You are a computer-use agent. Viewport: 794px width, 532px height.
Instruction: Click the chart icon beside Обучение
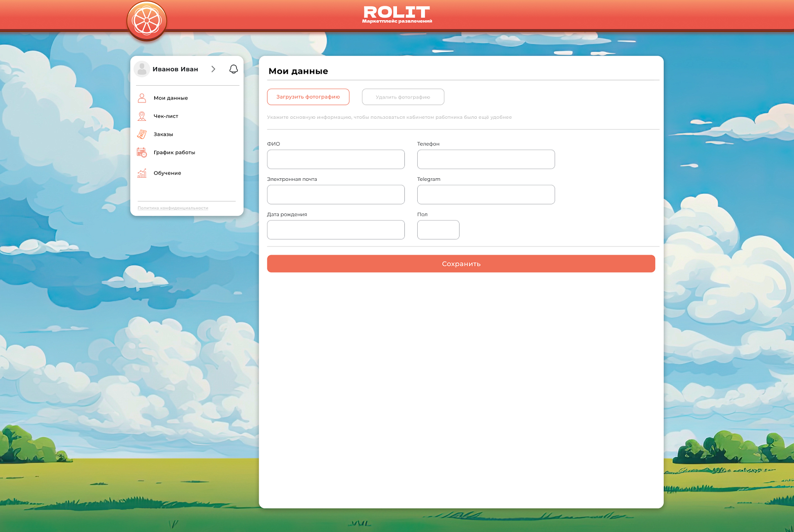pyautogui.click(x=142, y=173)
